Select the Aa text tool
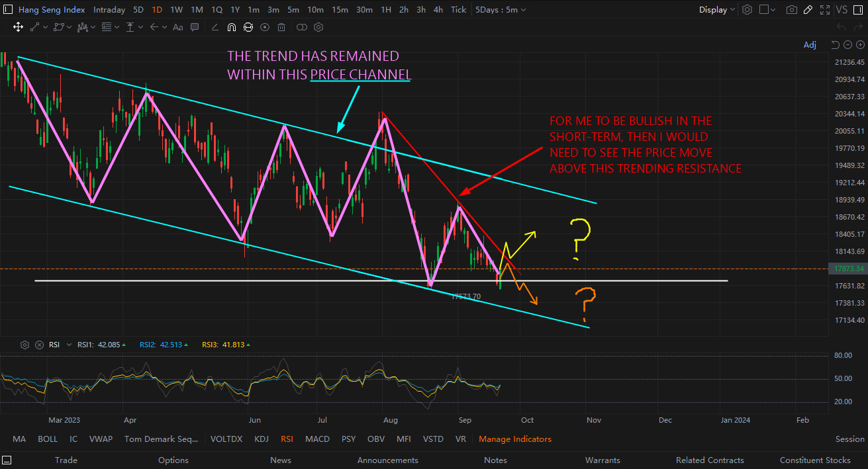 pos(177,27)
